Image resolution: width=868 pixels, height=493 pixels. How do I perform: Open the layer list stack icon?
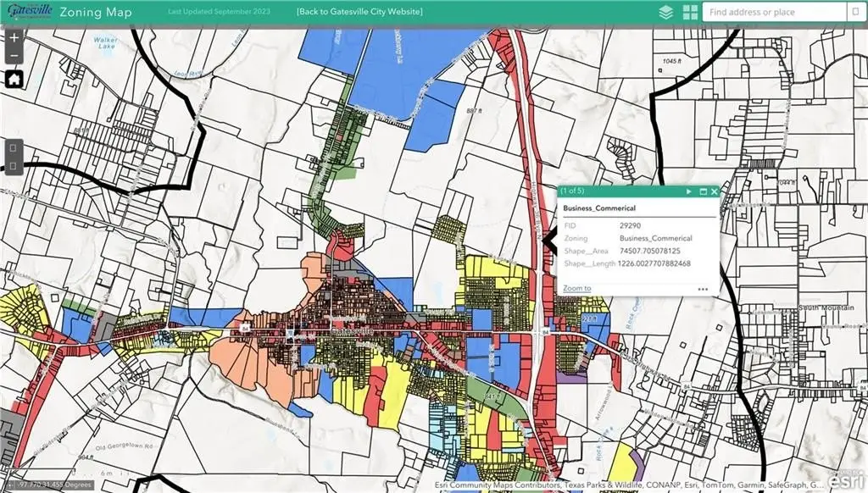(667, 13)
